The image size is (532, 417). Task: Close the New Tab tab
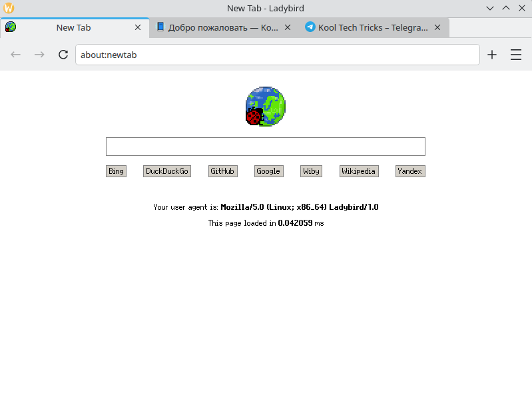(x=138, y=27)
